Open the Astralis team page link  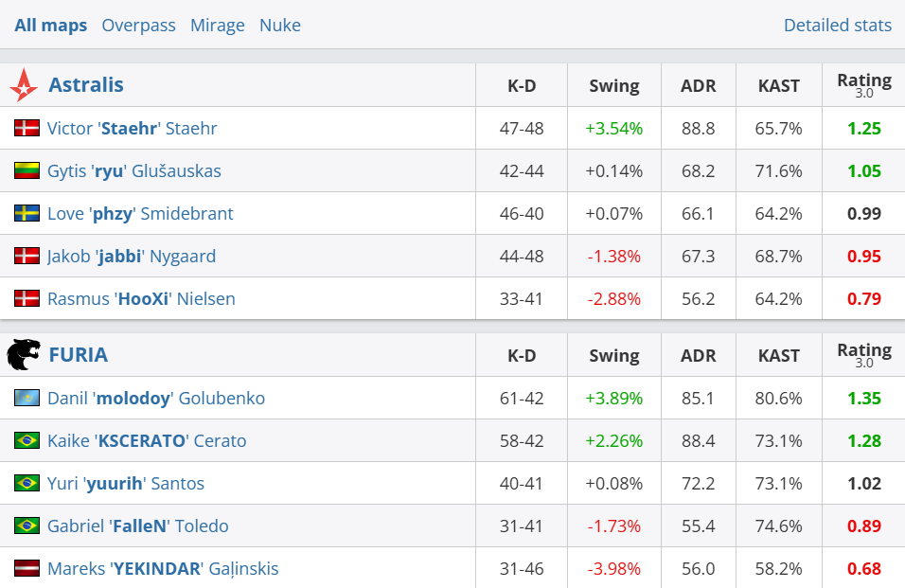tap(86, 85)
